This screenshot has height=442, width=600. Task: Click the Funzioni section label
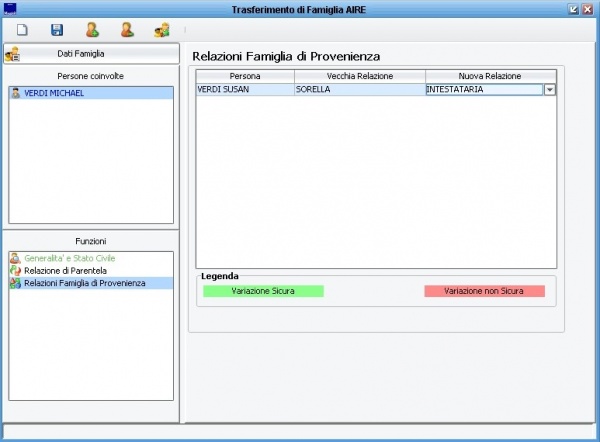click(91, 241)
